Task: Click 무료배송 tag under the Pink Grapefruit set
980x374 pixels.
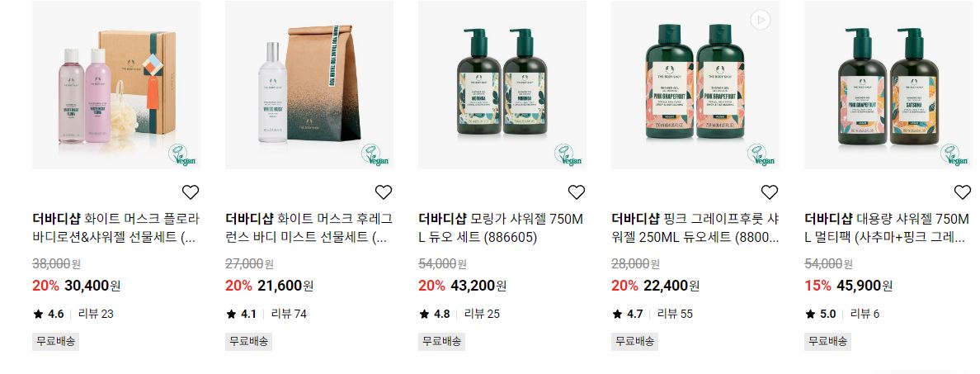Action: (634, 342)
